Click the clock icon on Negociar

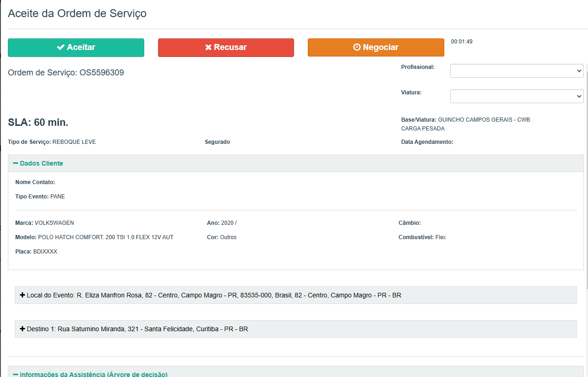357,47
